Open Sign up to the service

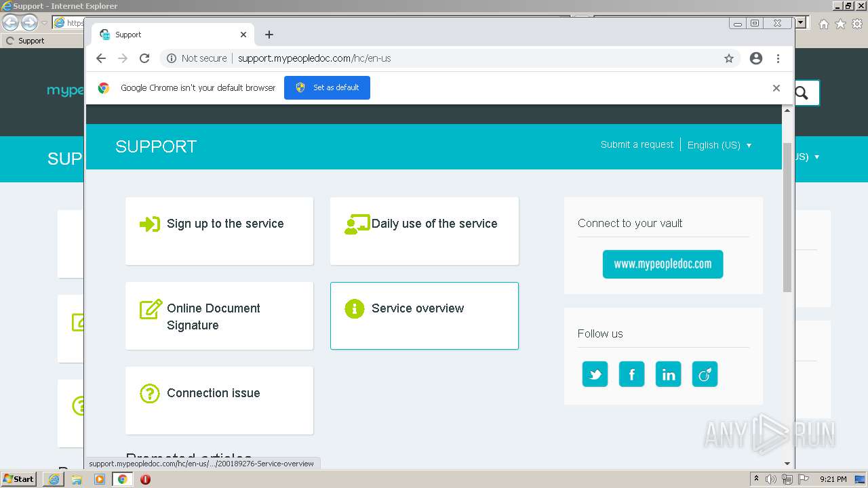pos(220,231)
